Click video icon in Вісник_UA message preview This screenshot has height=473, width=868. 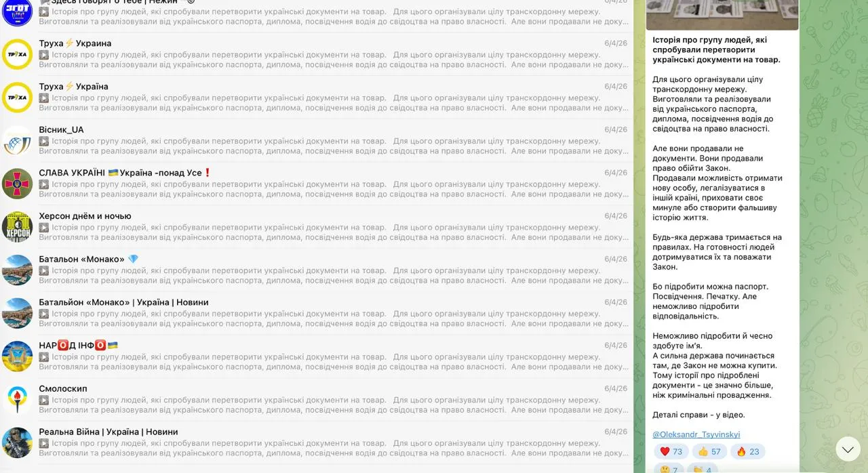point(43,142)
